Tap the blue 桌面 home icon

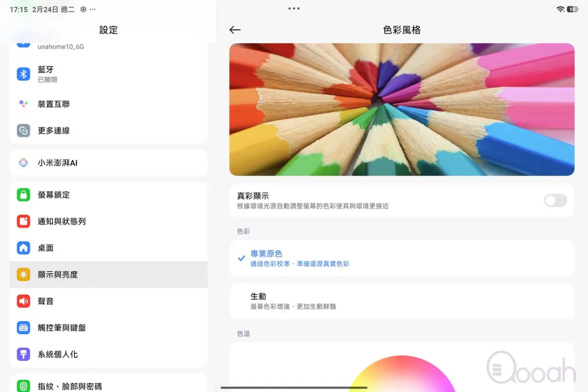coord(23,248)
